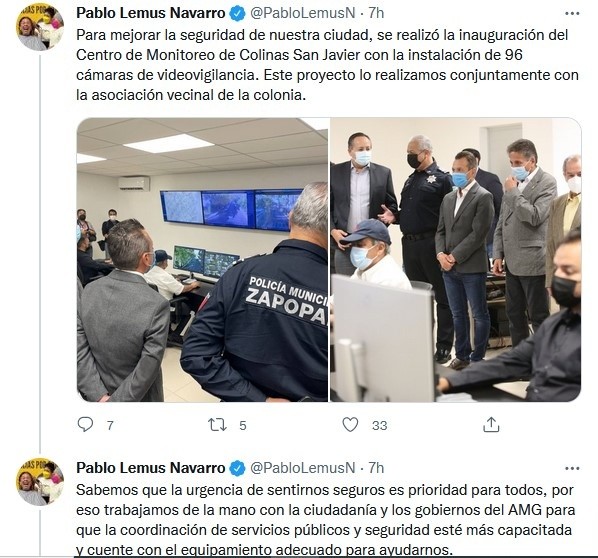This screenshot has width=598, height=558.
Task: Click the @PabloLemusN handle in first tweet
Action: tap(302, 13)
